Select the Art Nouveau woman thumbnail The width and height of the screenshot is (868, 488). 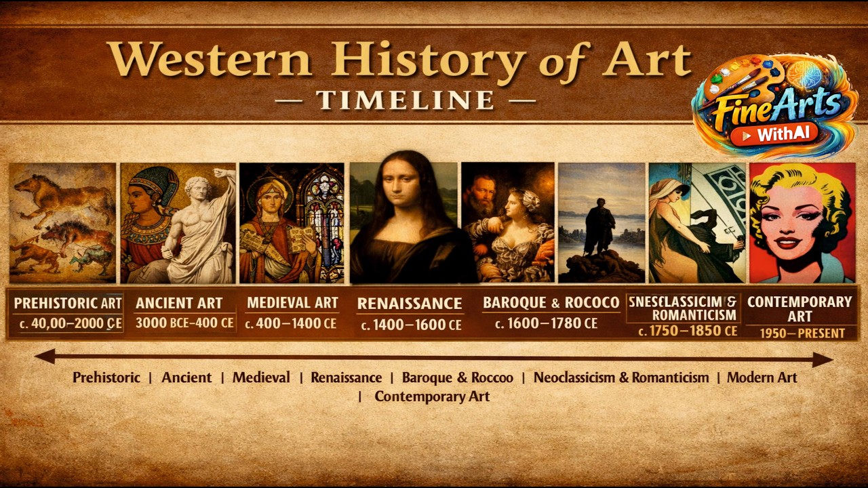[697, 223]
